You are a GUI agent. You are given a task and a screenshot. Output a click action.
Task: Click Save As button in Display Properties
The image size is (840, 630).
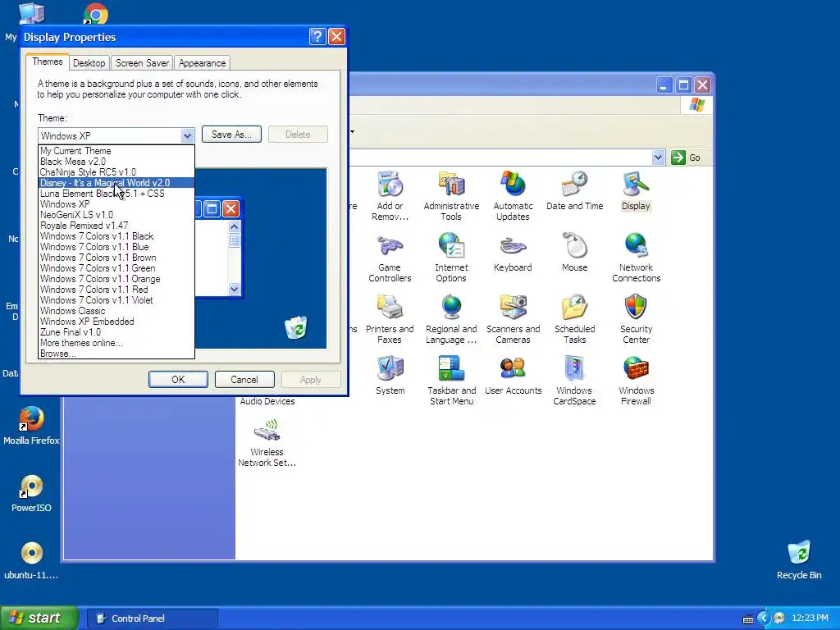(231, 135)
